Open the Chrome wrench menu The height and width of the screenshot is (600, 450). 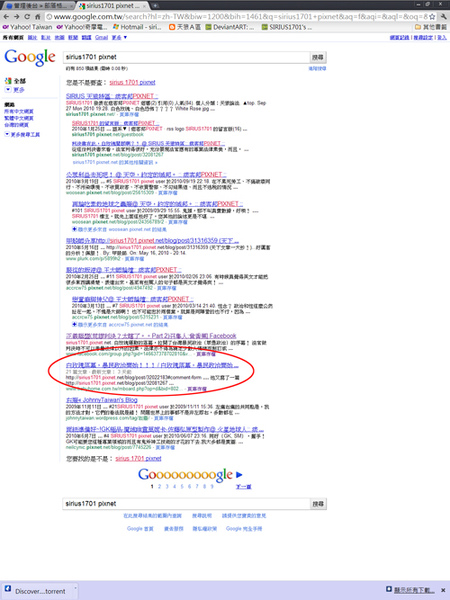(443, 17)
